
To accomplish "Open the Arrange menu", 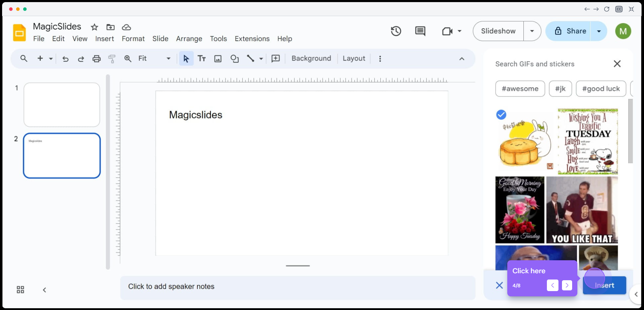I will 189,39.
